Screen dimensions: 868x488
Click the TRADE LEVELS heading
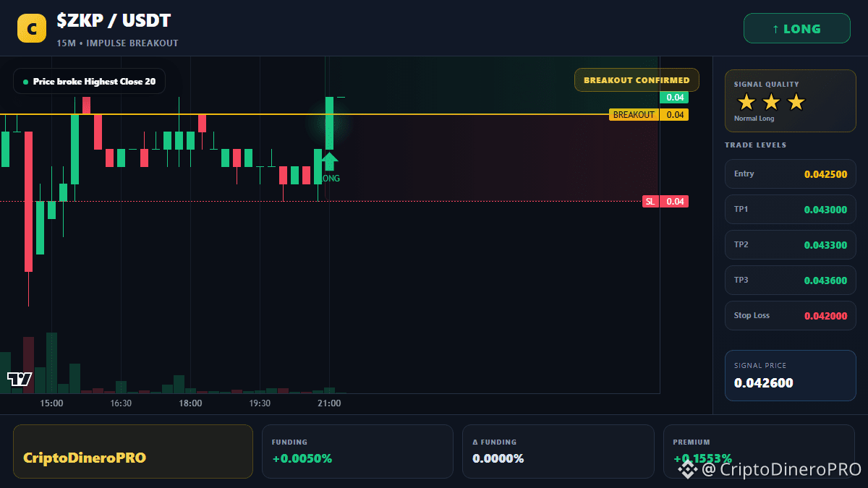click(756, 145)
